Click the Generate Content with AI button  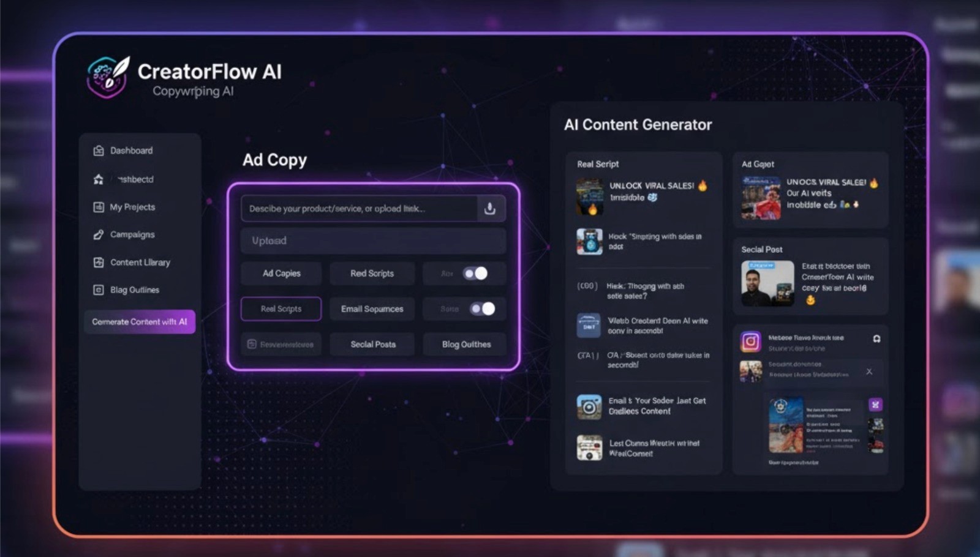pyautogui.click(x=140, y=321)
